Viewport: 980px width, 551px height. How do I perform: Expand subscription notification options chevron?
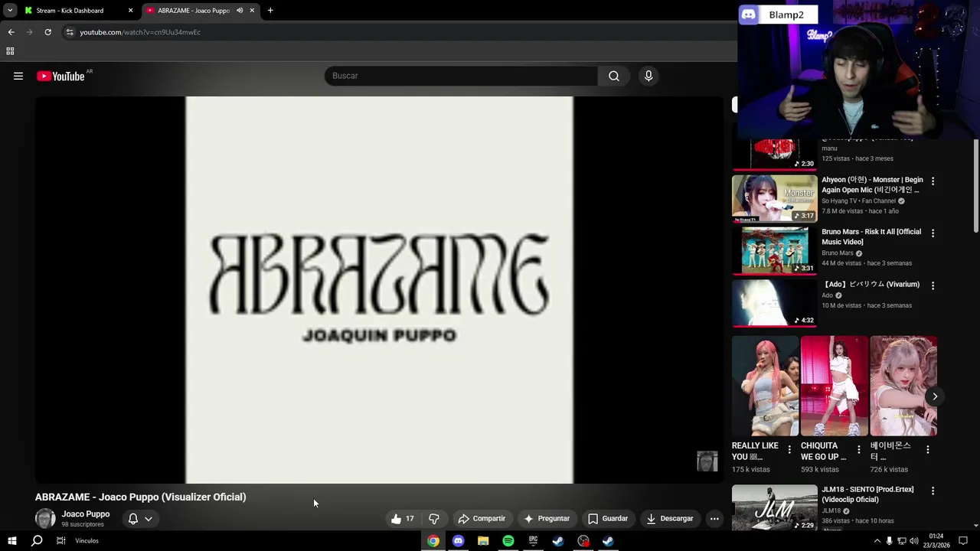coord(149,519)
